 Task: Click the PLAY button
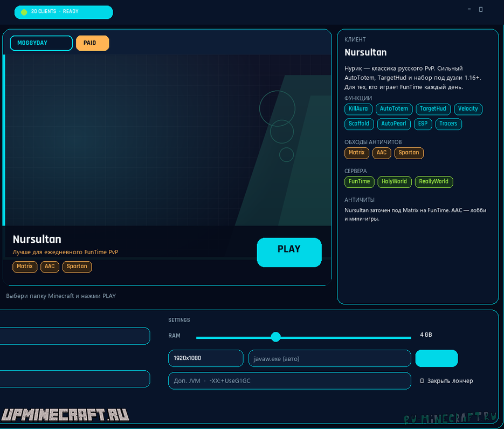[x=289, y=252]
